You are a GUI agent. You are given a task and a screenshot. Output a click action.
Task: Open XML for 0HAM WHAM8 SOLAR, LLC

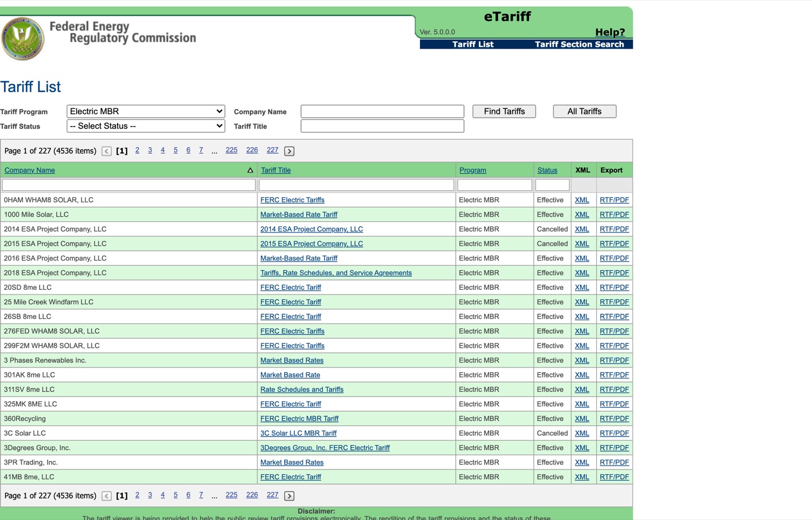pos(582,200)
